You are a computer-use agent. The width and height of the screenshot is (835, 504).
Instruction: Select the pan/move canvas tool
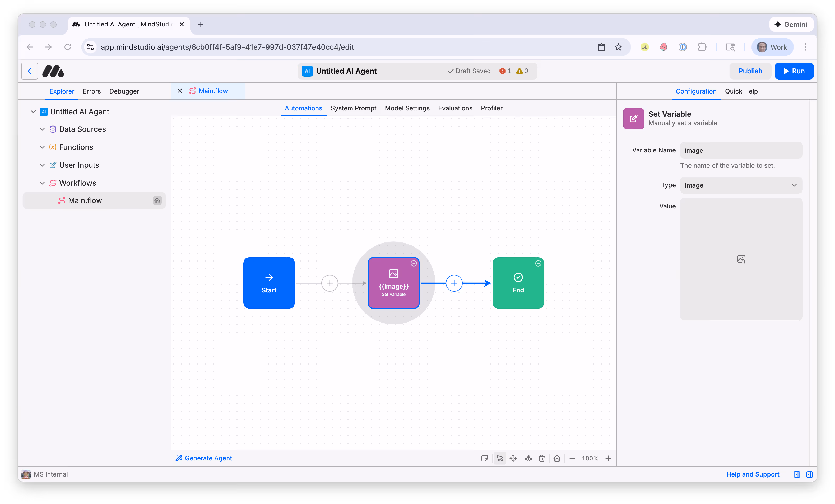[513, 458]
